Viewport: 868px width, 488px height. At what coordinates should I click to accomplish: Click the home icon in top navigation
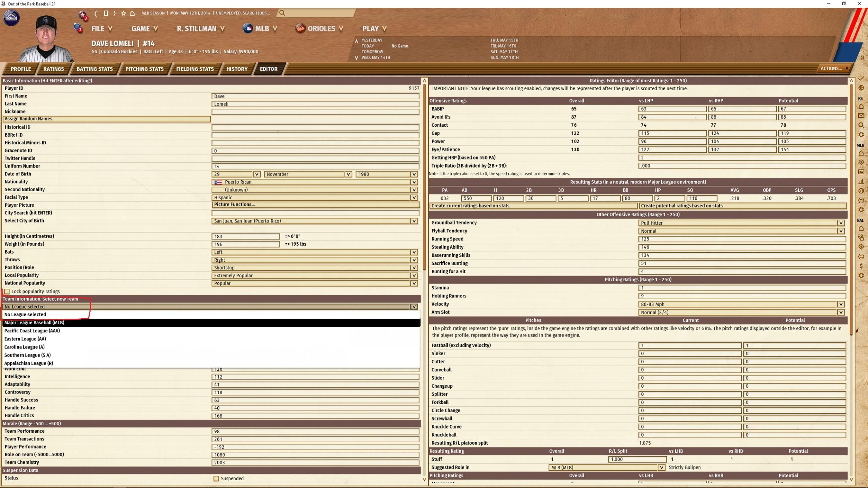pyautogui.click(x=132, y=13)
